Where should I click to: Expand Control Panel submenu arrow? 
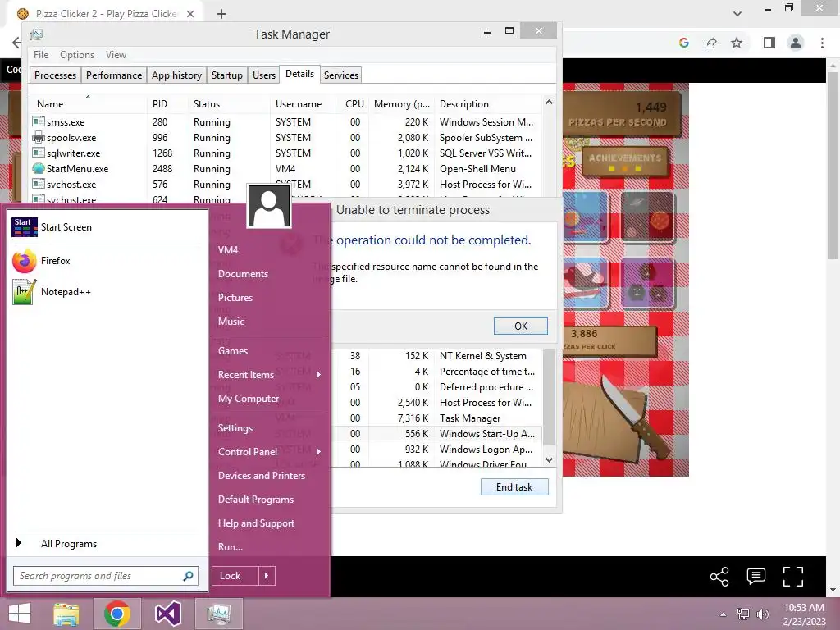click(x=319, y=452)
